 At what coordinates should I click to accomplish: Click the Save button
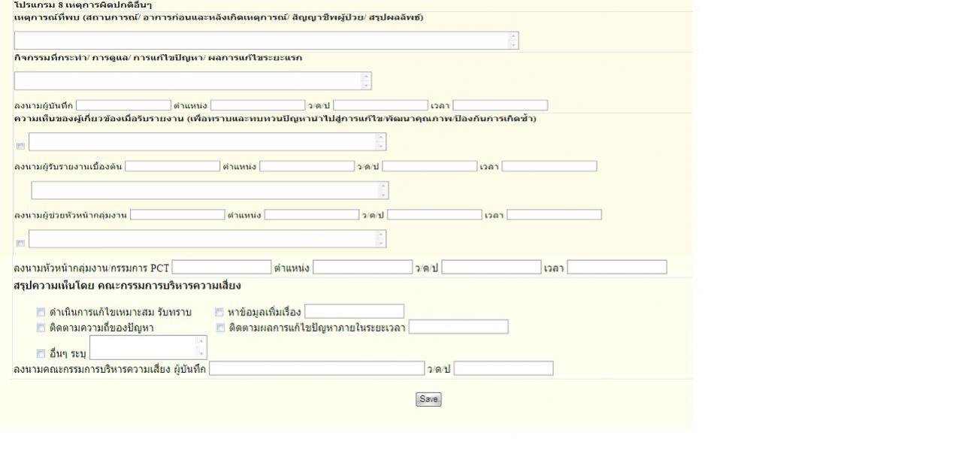pyautogui.click(x=428, y=399)
